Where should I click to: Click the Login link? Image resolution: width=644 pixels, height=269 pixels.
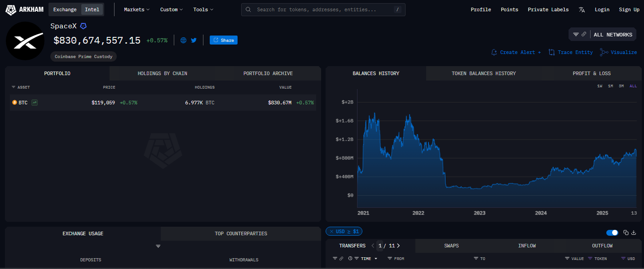[x=602, y=9]
